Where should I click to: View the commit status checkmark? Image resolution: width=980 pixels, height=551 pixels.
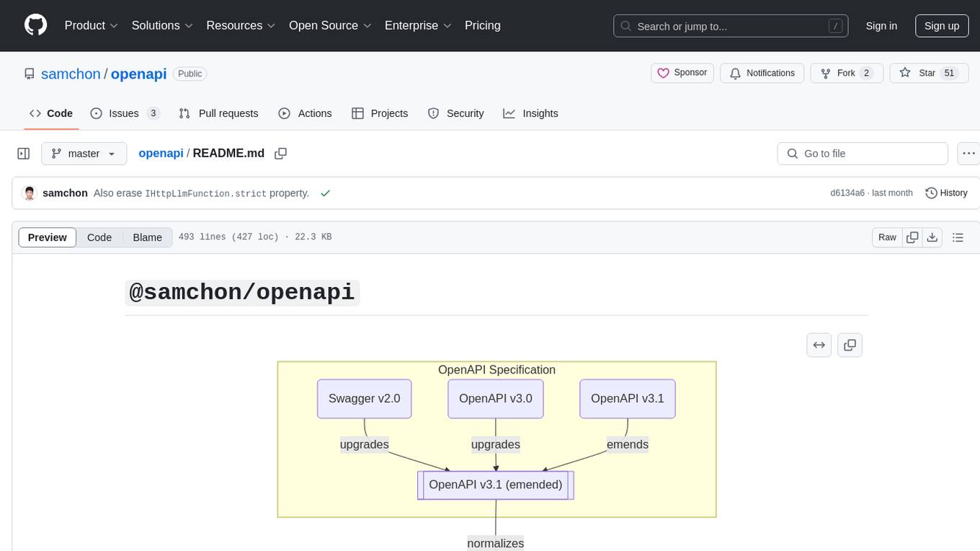tap(326, 193)
